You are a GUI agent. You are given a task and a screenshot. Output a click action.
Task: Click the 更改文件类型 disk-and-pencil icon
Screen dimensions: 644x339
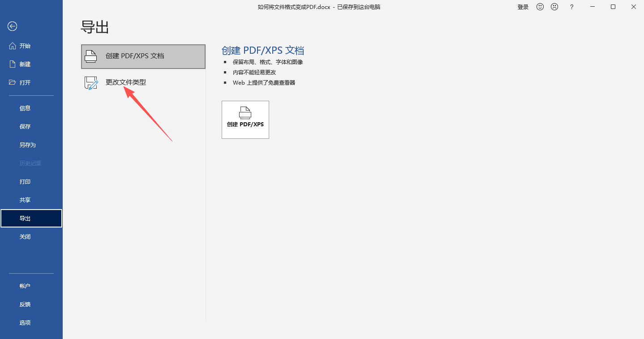click(91, 83)
